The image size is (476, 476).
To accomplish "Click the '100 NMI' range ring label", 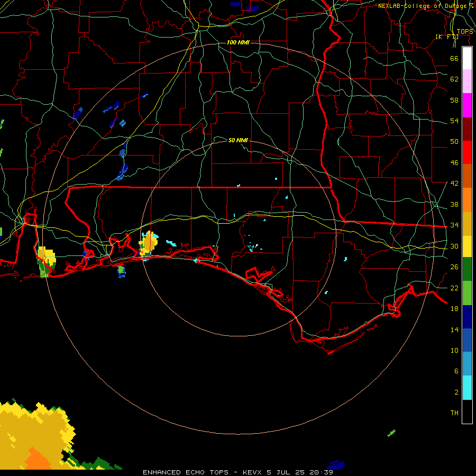I will tap(238, 42).
